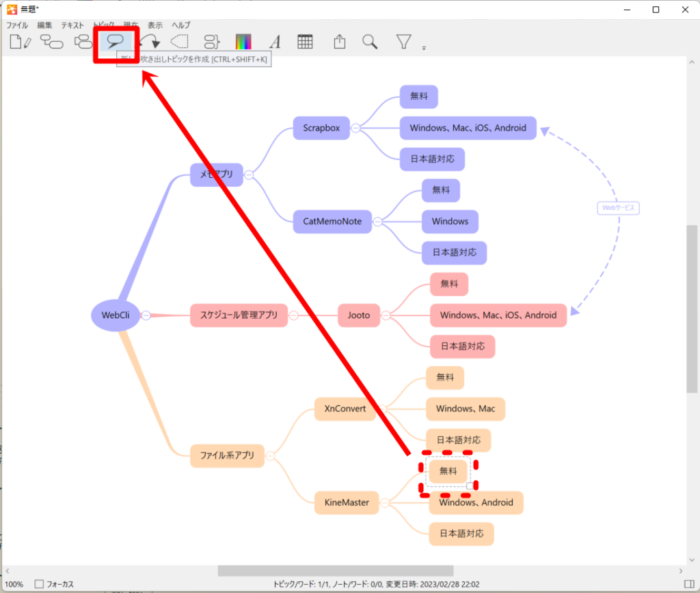Click the funnel filter icon
Screen dimensions: 700x593
pos(404,42)
